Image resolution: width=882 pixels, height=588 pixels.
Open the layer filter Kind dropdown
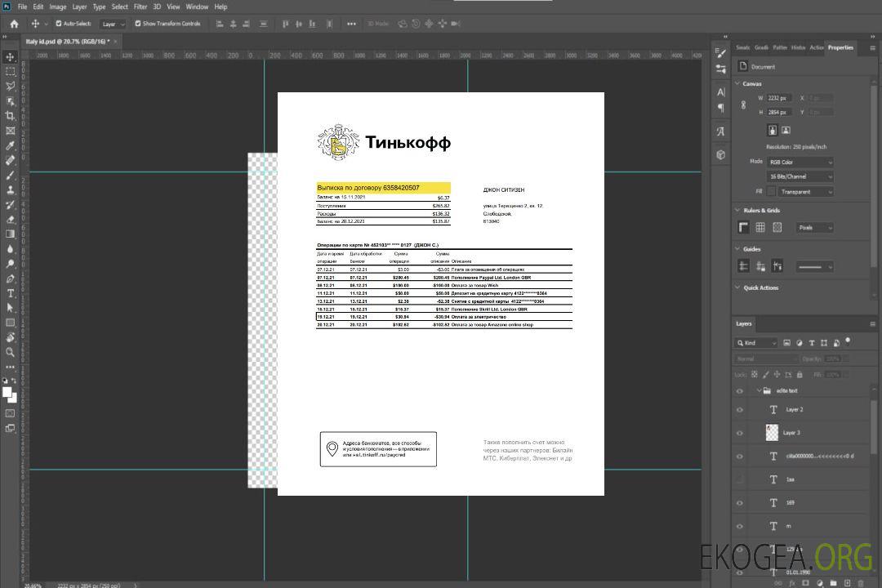pyautogui.click(x=756, y=343)
